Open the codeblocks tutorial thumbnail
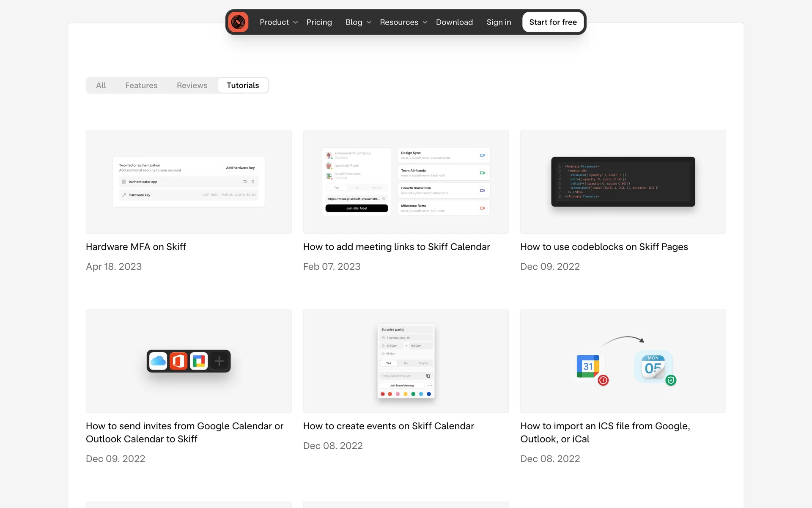The image size is (812, 508). (x=623, y=182)
